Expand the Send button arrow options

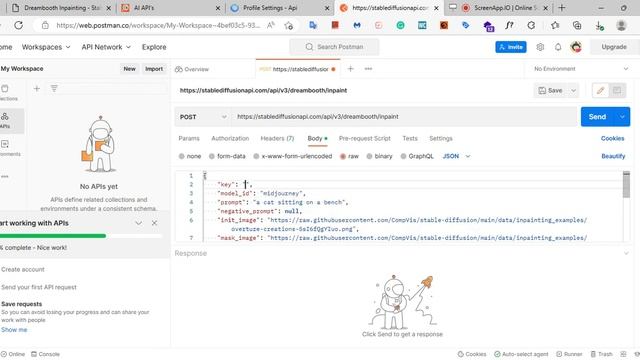622,117
